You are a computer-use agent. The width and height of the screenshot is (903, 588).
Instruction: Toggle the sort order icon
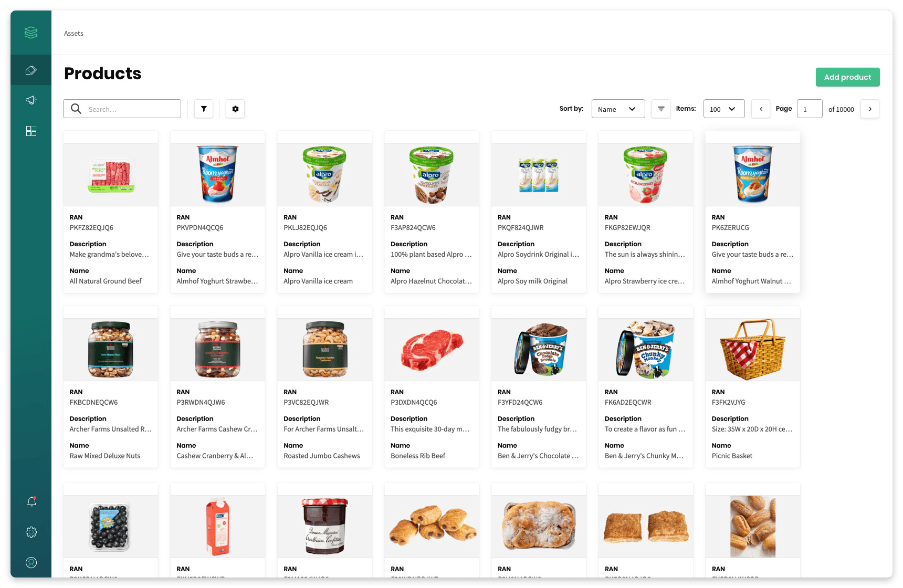coord(661,109)
